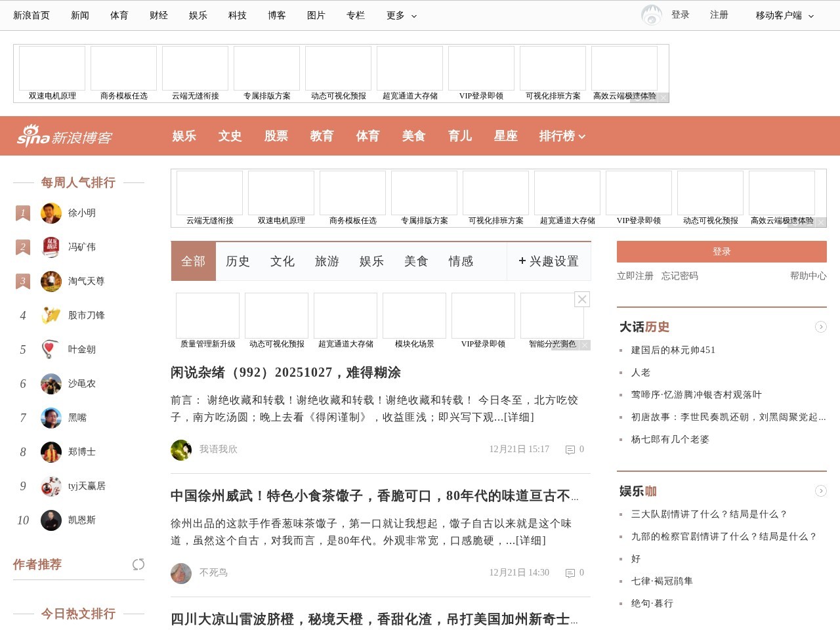840x630 pixels.
Task: Open 大话历史 section arrow icon
Action: click(x=820, y=327)
